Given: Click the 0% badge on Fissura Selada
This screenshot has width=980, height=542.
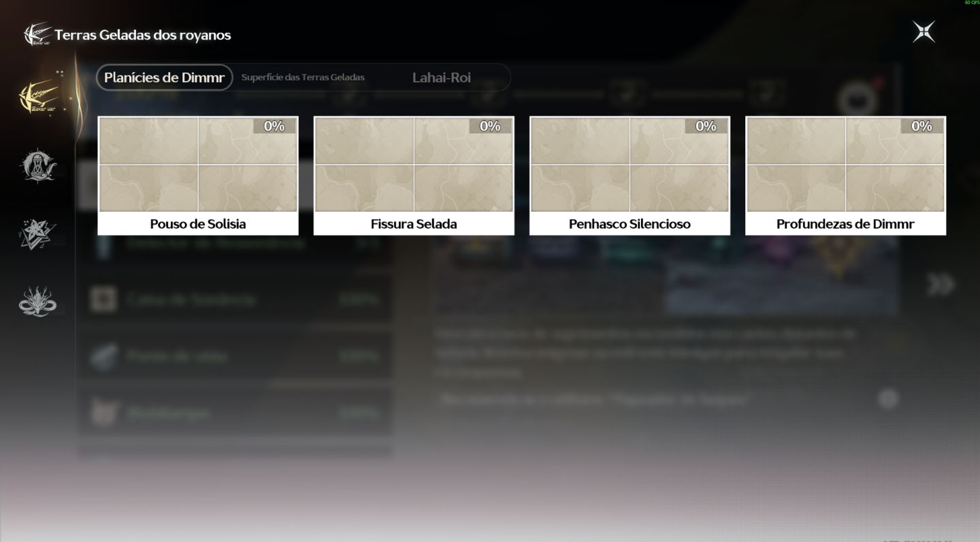Looking at the screenshot, I should tap(490, 126).
